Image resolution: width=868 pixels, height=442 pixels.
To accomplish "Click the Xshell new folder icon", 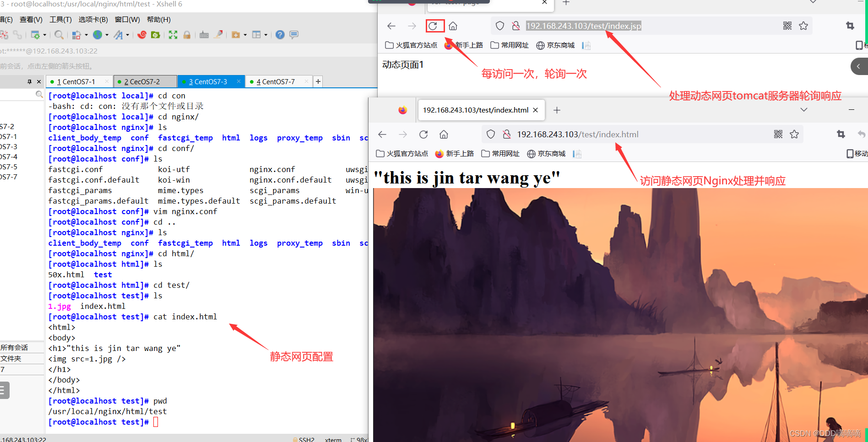I will click(236, 35).
